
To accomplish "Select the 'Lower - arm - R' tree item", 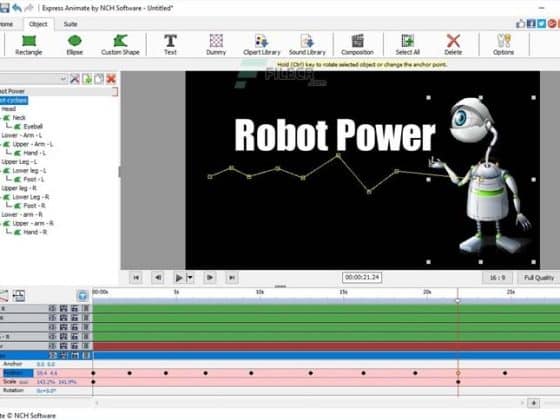I will tap(22, 215).
